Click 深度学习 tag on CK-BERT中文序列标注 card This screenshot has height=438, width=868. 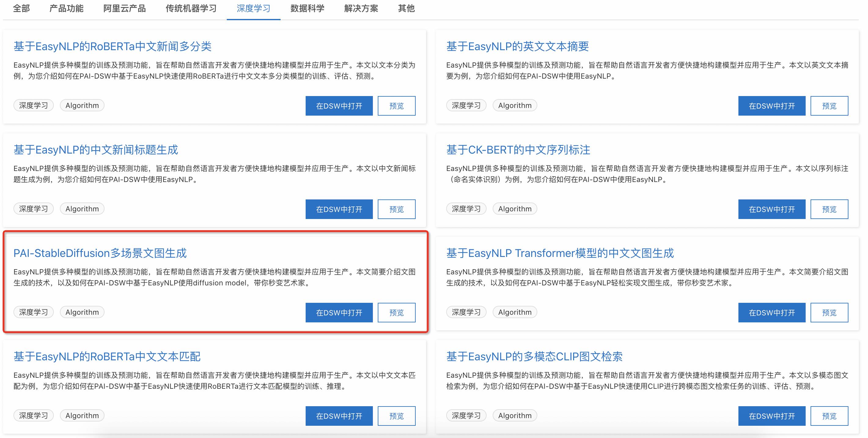click(466, 209)
